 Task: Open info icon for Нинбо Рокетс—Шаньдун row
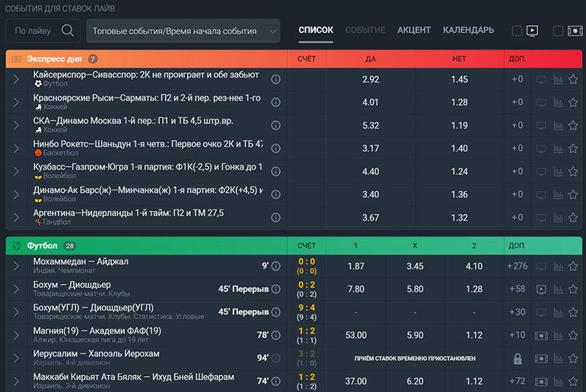pyautogui.click(x=275, y=148)
